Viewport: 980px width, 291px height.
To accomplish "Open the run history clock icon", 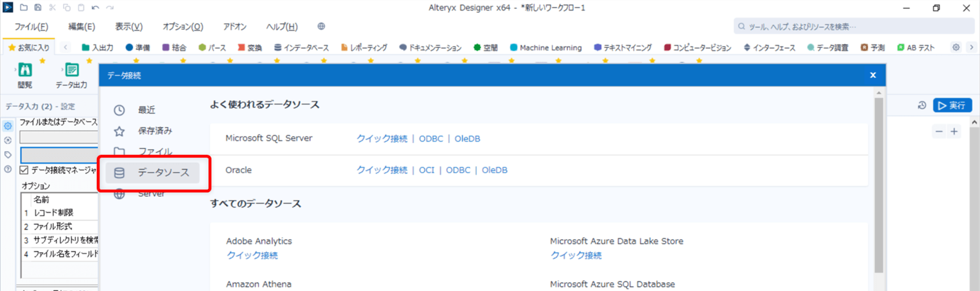I will [922, 106].
